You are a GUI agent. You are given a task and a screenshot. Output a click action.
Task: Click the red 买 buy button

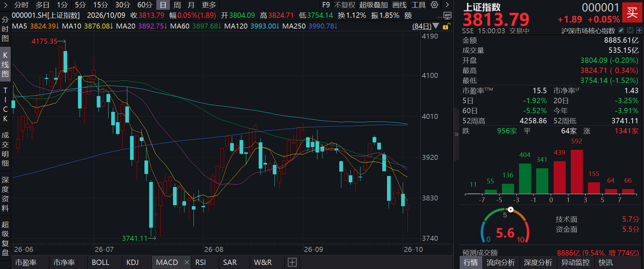click(x=632, y=12)
